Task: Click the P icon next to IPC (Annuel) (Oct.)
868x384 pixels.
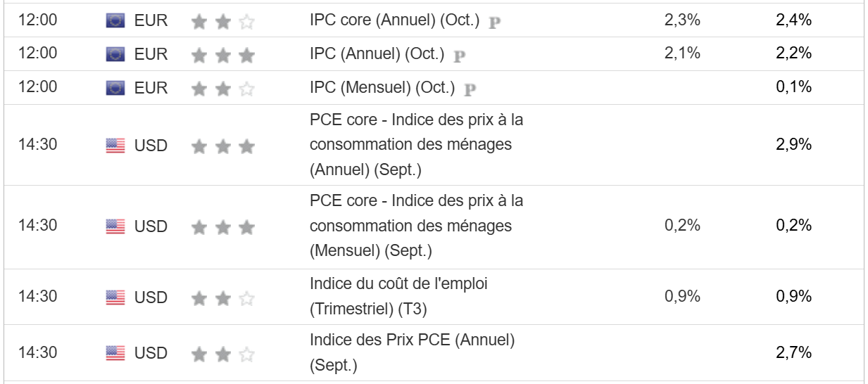Action: click(x=460, y=56)
